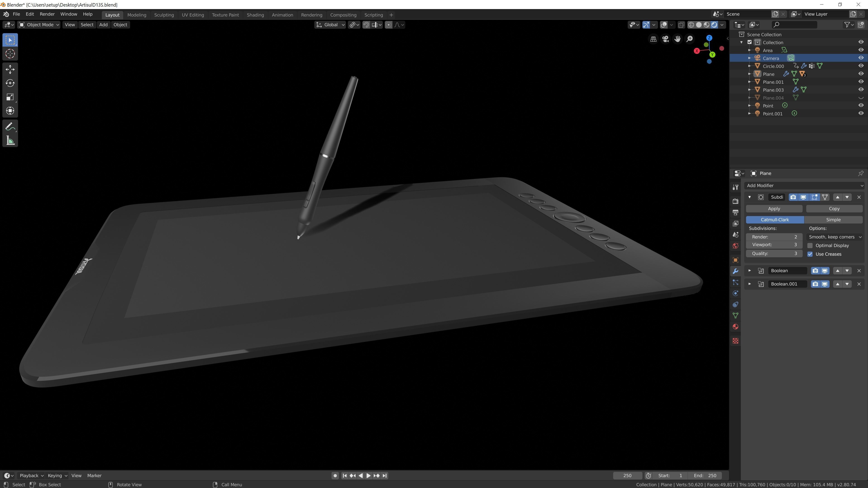Enable Optimal Display checkbox
Screen dimensions: 868x488
tap(810, 245)
